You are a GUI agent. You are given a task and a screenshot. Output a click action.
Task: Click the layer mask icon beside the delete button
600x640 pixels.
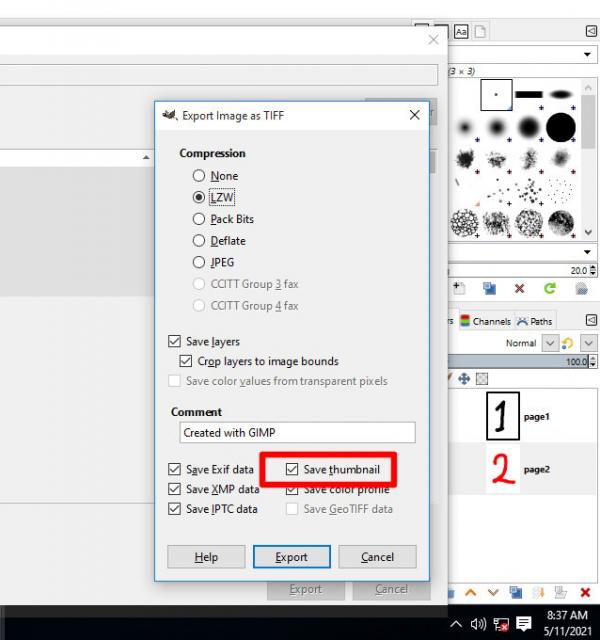pyautogui.click(x=561, y=592)
